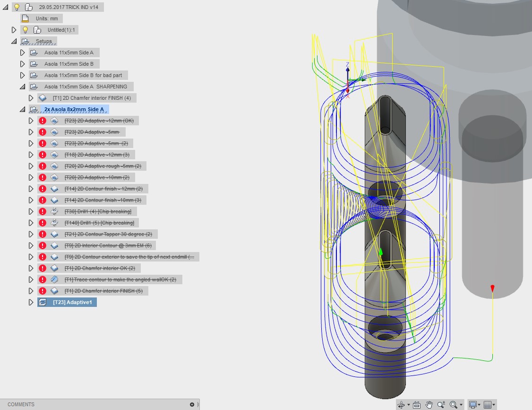
Task: Open Grid and Snaps icon
Action: point(488,405)
